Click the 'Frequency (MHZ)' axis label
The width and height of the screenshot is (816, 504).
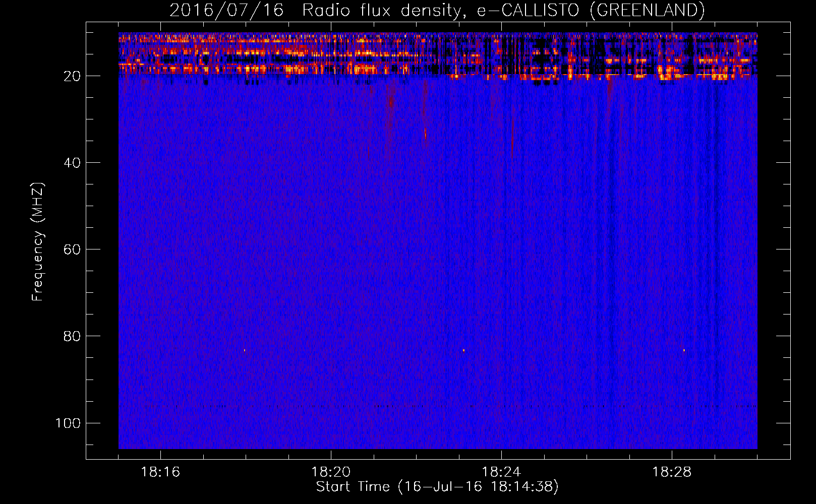click(x=38, y=242)
